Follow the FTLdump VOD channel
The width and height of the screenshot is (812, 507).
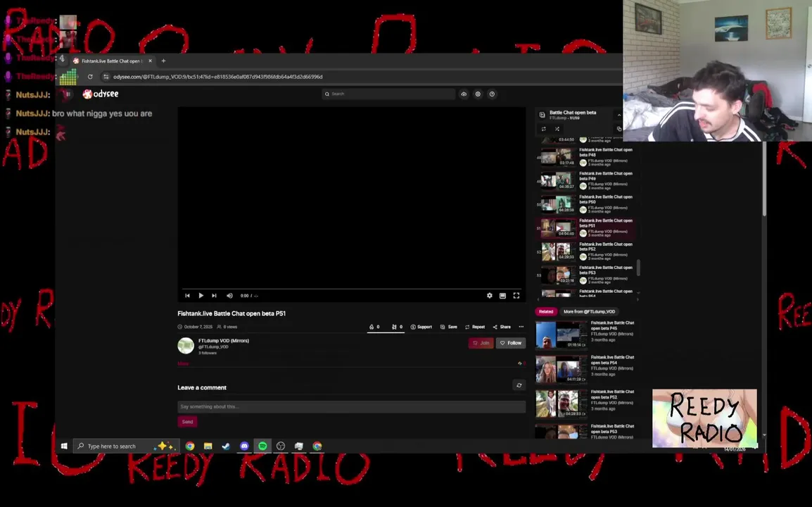pyautogui.click(x=511, y=343)
